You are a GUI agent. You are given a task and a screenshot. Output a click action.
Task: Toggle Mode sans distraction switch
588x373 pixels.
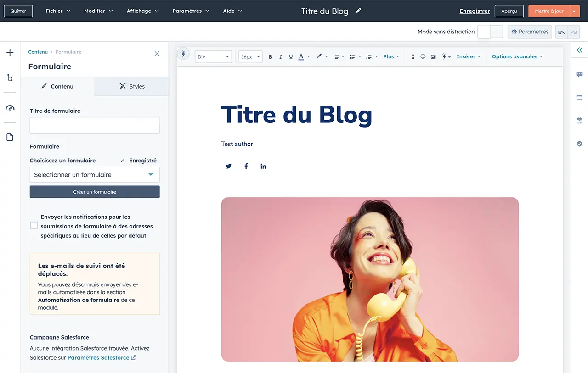pyautogui.click(x=490, y=32)
